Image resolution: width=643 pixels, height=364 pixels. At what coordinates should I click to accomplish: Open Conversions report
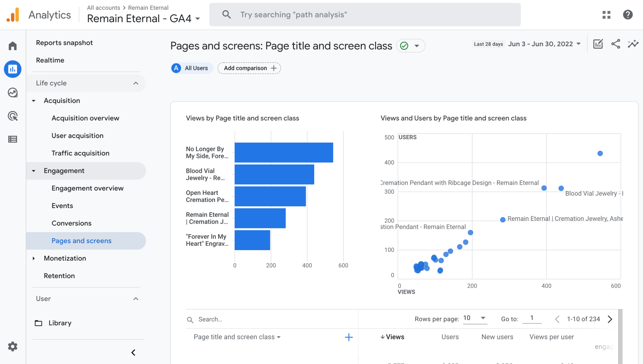tap(71, 223)
